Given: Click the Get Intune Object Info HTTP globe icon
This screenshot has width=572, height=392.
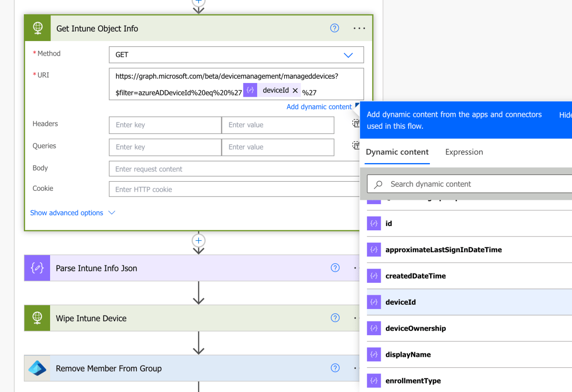Looking at the screenshot, I should click(37, 28).
